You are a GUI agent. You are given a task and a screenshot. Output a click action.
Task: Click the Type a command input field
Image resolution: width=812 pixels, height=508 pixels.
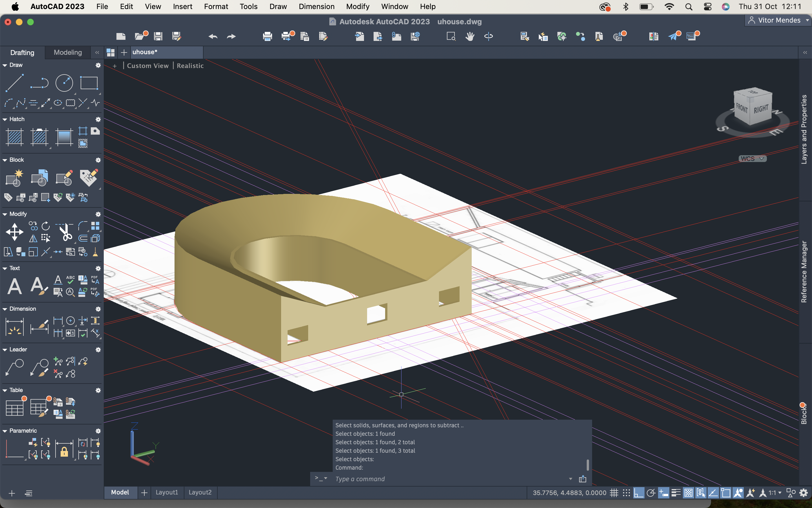point(450,479)
